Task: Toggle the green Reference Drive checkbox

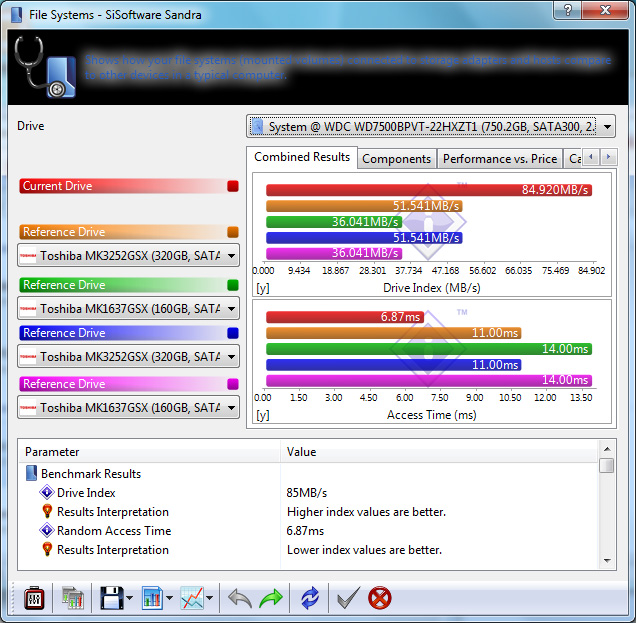Action: click(x=233, y=285)
